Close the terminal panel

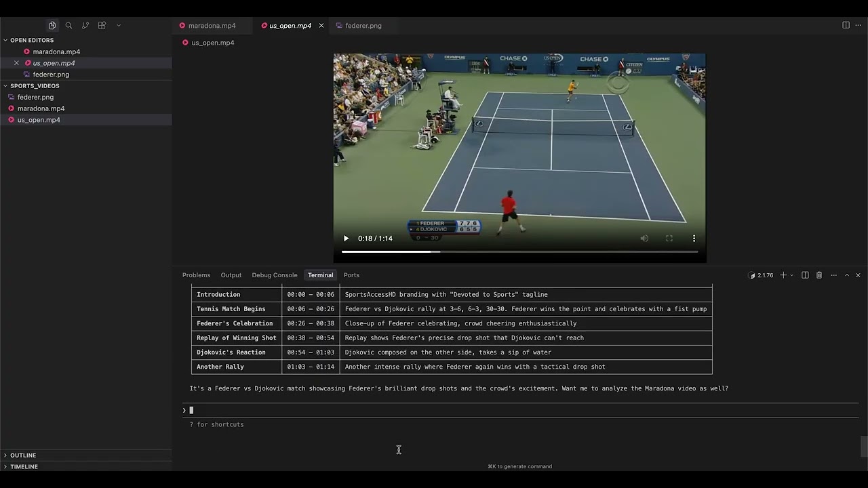click(858, 275)
